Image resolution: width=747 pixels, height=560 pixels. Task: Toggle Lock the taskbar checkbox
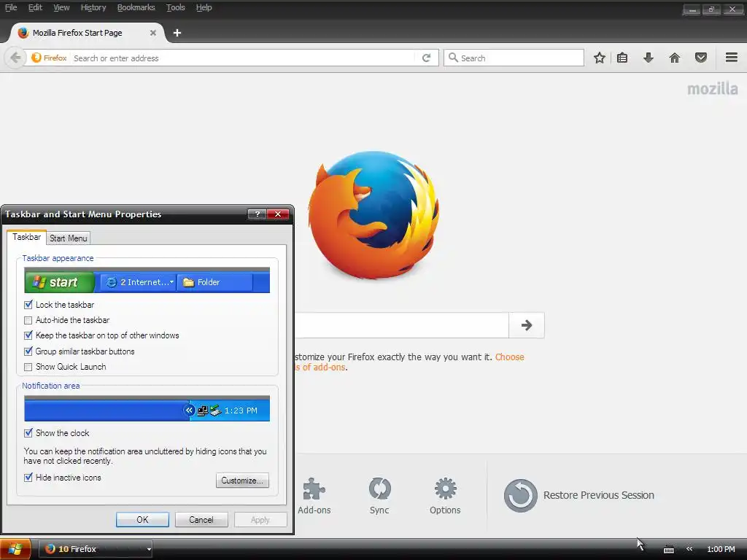(28, 305)
